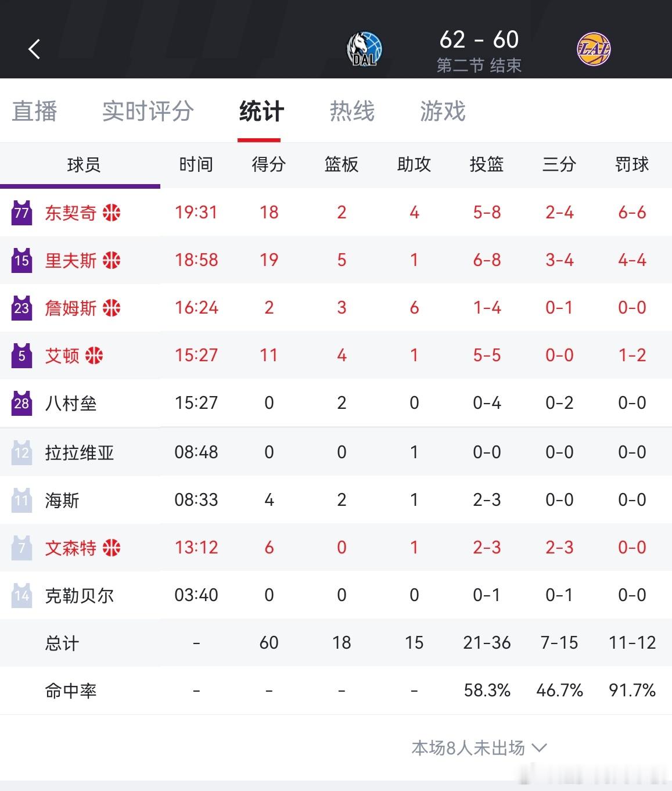Tap the back arrow icon
The image size is (672, 791).
(34, 49)
